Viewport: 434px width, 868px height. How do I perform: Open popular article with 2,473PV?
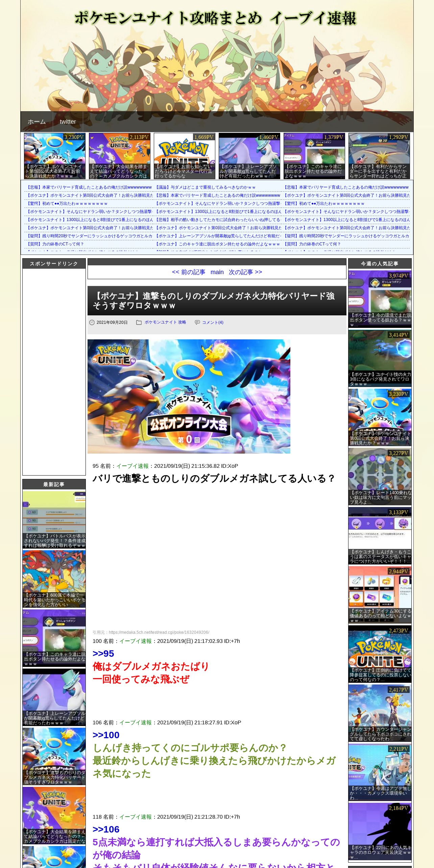(380, 654)
